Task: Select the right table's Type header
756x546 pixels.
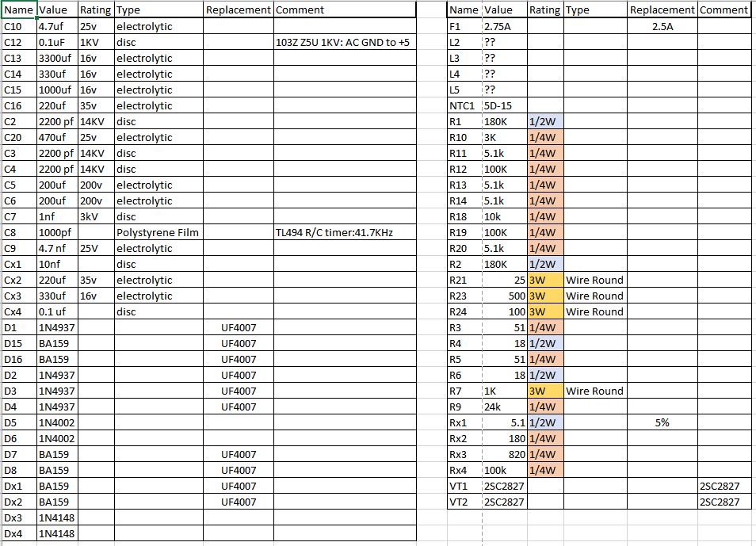Action: 595,10
